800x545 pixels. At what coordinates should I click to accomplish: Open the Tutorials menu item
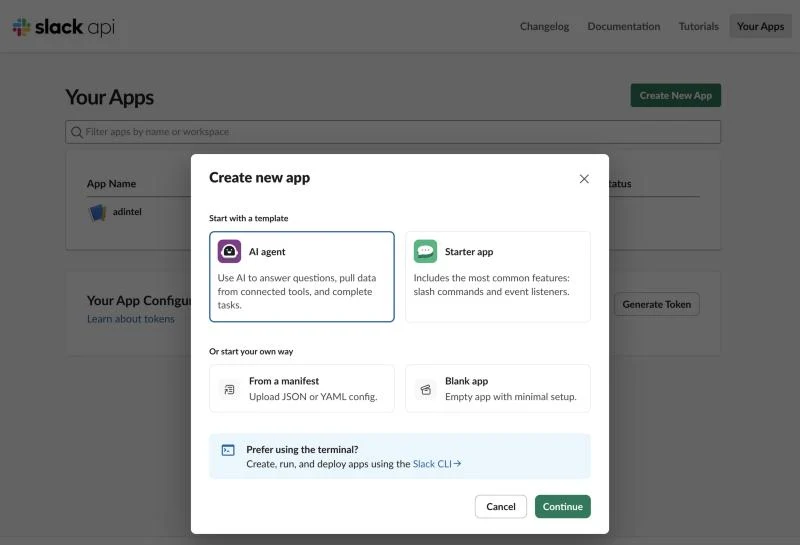point(698,26)
